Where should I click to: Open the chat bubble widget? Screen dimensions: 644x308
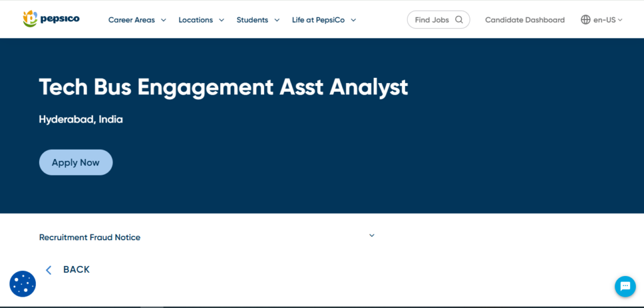point(625,286)
